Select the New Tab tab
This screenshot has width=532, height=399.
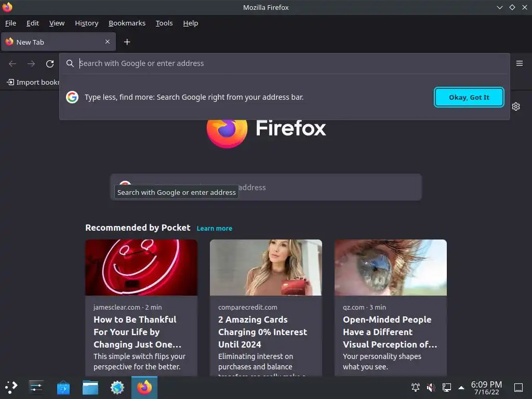click(x=58, y=42)
